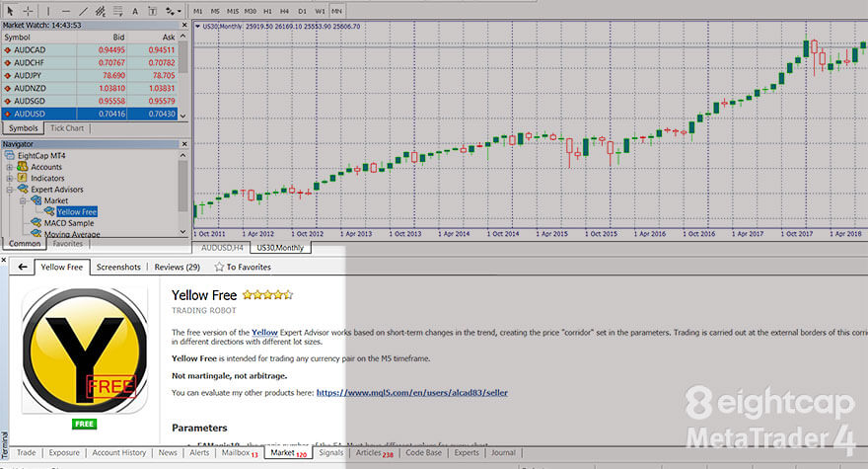Choose the equidistant channel tool
Image resolution: width=868 pixels, height=469 pixels.
coord(101,11)
